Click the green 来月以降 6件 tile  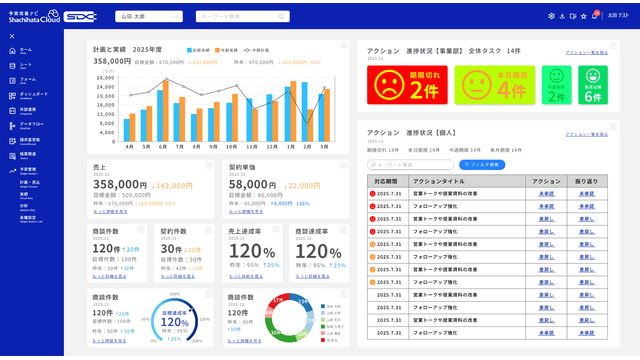593,85
